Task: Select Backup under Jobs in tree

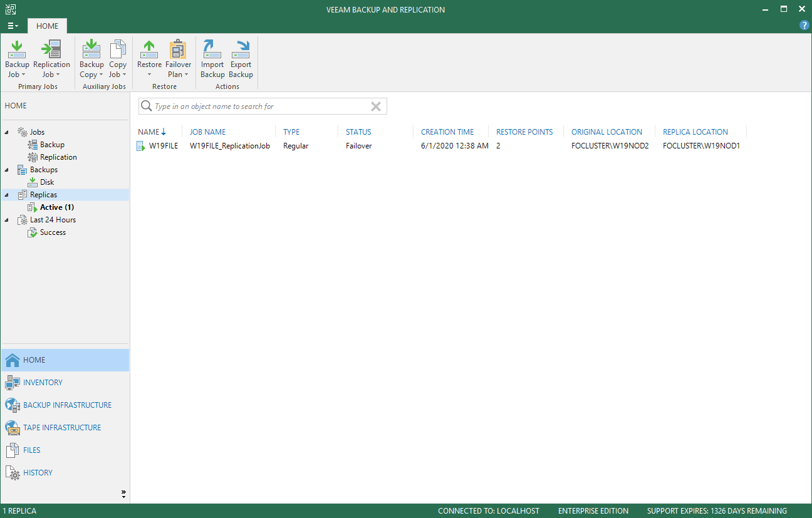Action: [x=52, y=145]
